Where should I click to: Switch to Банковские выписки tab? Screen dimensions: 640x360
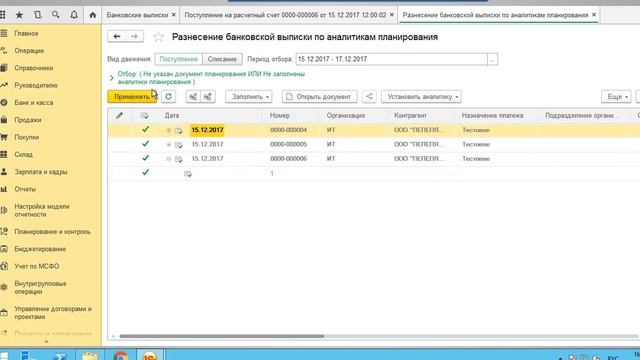pos(137,15)
